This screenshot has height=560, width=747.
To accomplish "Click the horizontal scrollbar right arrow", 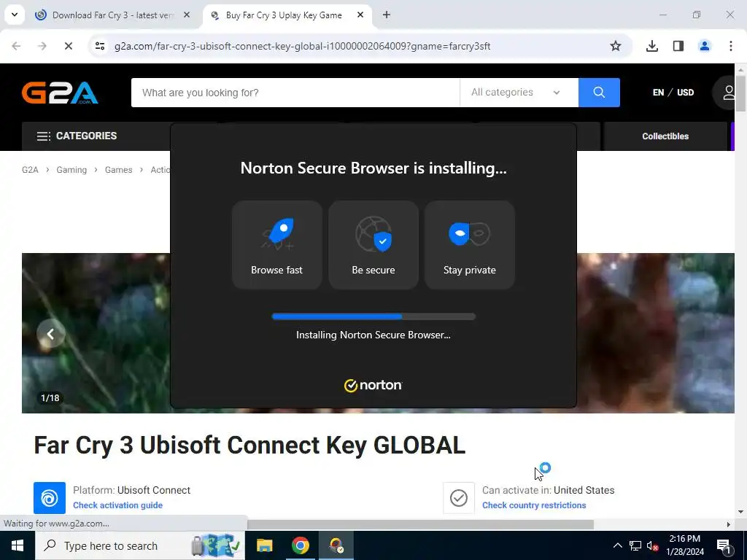I will coord(728,524).
